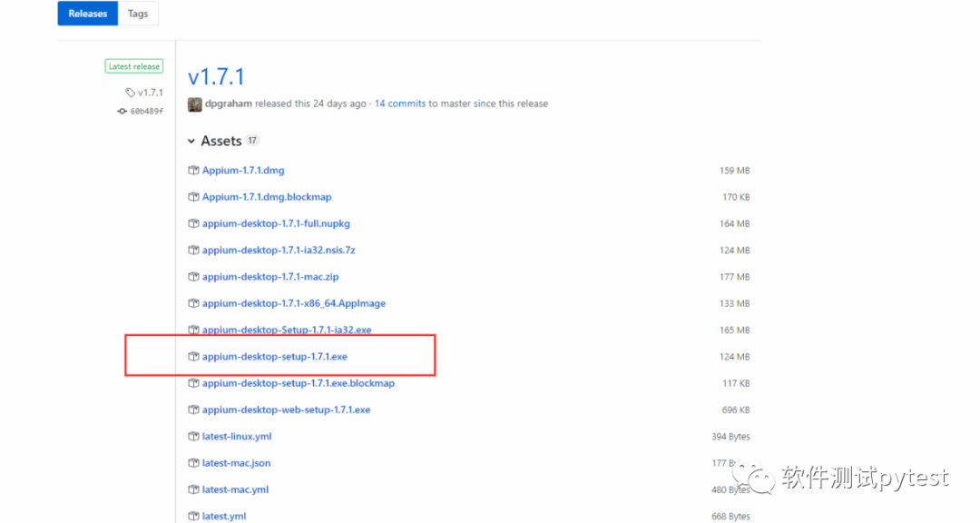Image resolution: width=980 pixels, height=523 pixels.
Task: Click the Assets heading
Action: click(221, 142)
